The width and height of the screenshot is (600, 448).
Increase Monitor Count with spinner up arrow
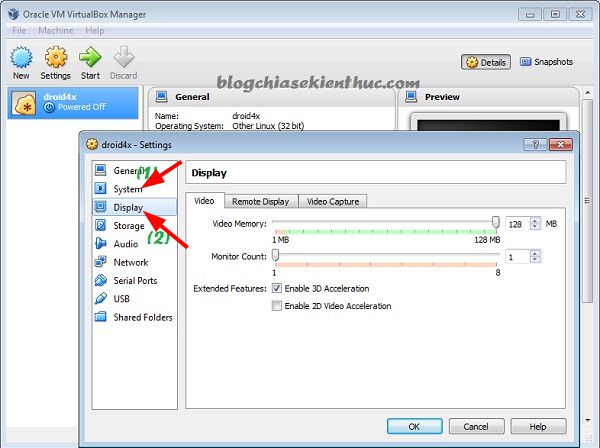coord(535,253)
